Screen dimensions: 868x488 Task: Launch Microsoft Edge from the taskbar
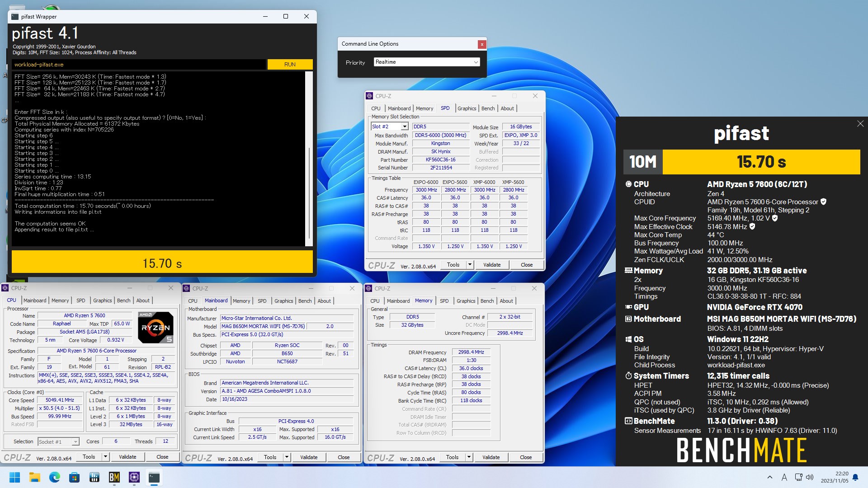(54, 477)
